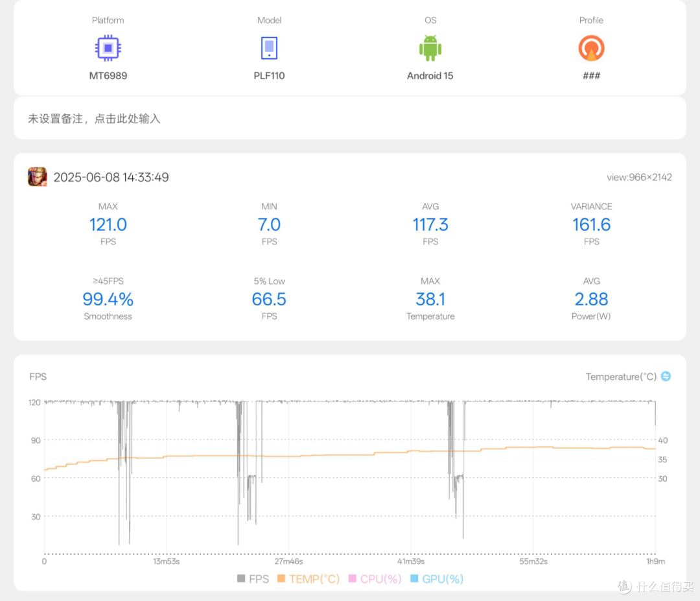700x601 pixels.
Task: Click the 1h9m end time marker
Action: pyautogui.click(x=655, y=561)
